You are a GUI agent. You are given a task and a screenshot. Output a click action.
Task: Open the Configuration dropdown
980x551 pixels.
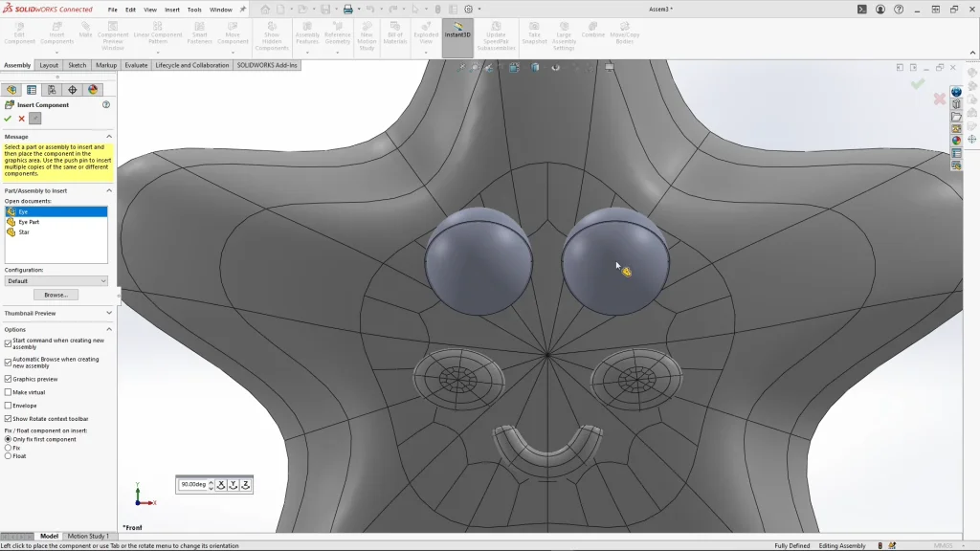point(56,281)
